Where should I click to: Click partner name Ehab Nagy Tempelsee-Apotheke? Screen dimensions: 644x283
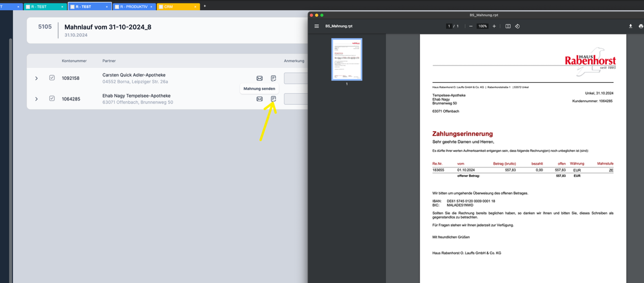coord(137,96)
